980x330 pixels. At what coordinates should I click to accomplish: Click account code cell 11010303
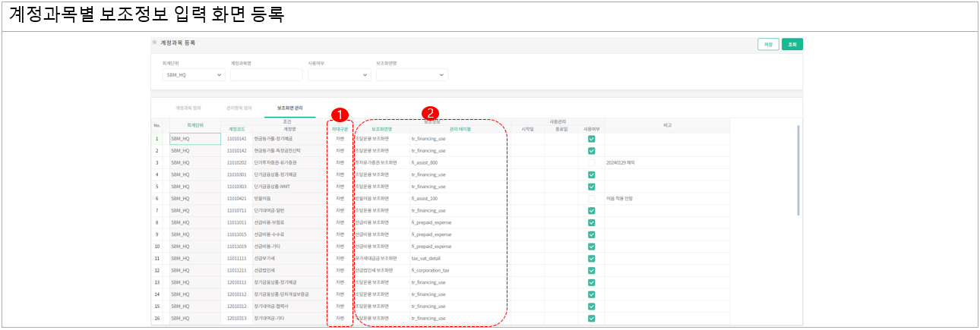[x=237, y=187]
